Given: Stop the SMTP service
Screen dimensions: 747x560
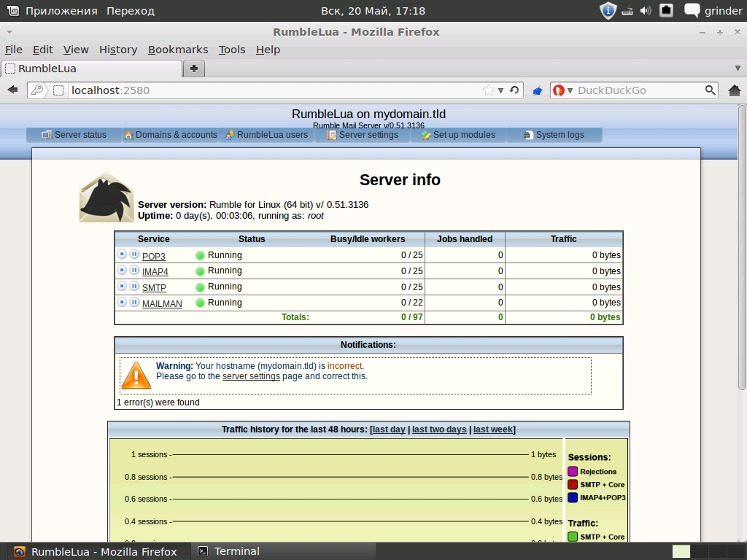Looking at the screenshot, I should pos(122,286).
